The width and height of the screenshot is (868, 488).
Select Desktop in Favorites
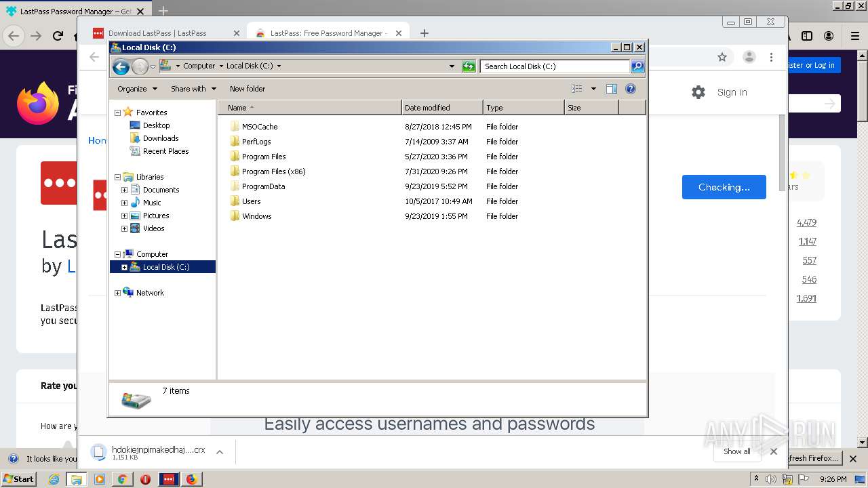pyautogui.click(x=156, y=125)
